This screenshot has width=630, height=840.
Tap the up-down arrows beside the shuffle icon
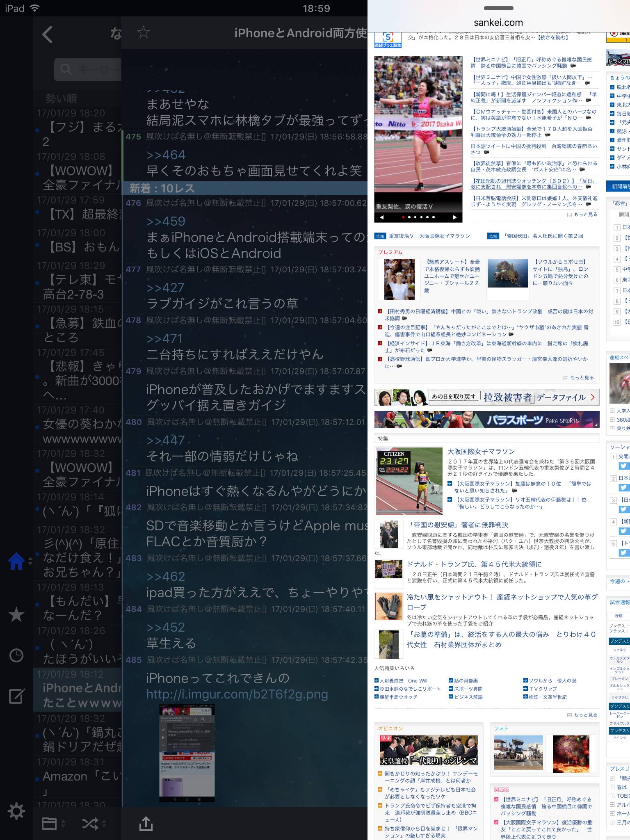(x=104, y=823)
